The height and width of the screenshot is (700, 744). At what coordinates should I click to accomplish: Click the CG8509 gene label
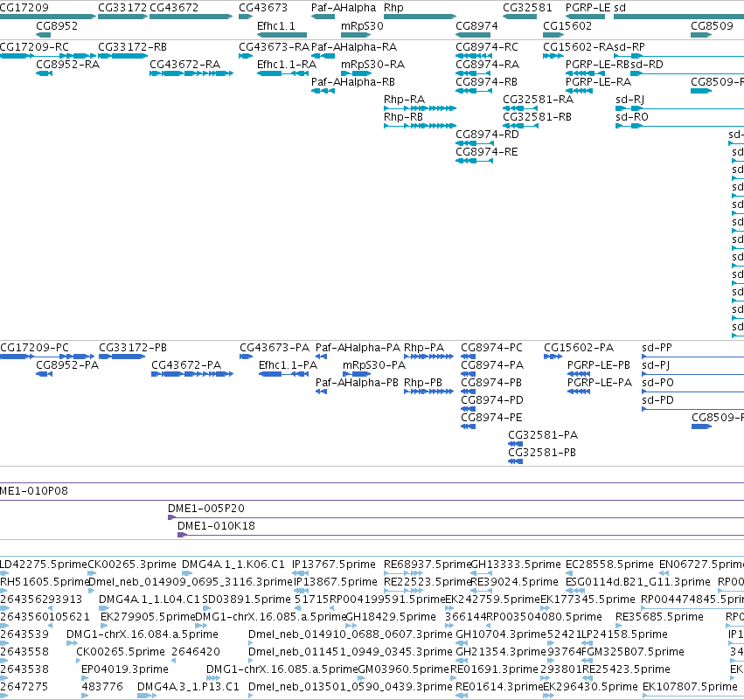(712, 26)
